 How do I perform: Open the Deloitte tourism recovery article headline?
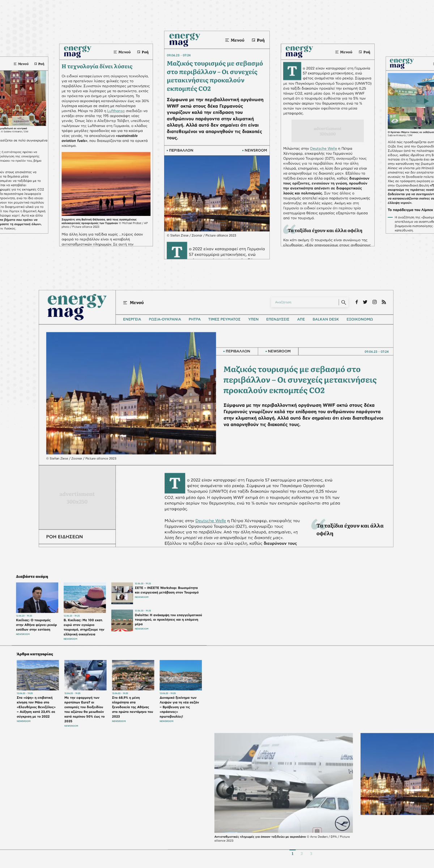pos(168,620)
